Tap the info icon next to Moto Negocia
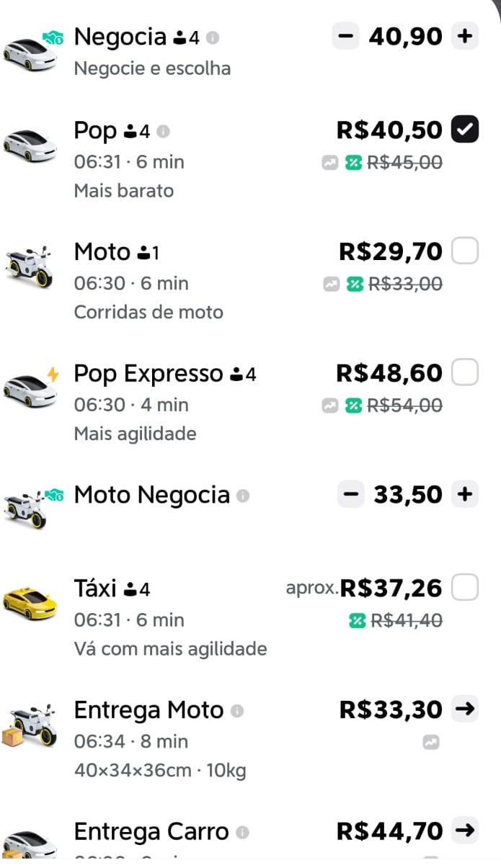This screenshot has height=868, width=501. pos(243,496)
